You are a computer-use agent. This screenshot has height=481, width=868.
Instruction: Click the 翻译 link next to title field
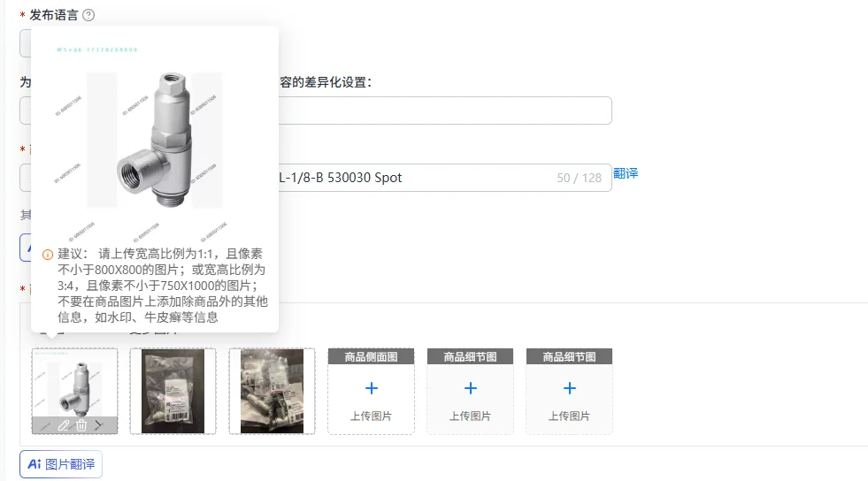pos(626,173)
